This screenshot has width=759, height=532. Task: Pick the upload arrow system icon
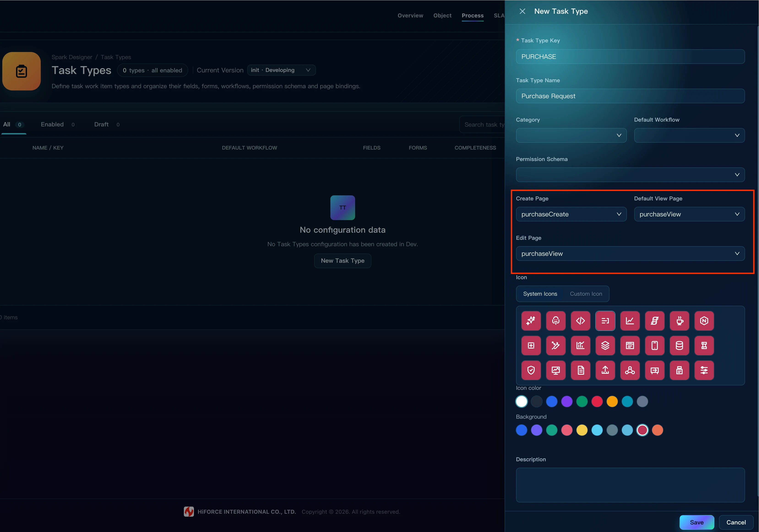tap(605, 370)
